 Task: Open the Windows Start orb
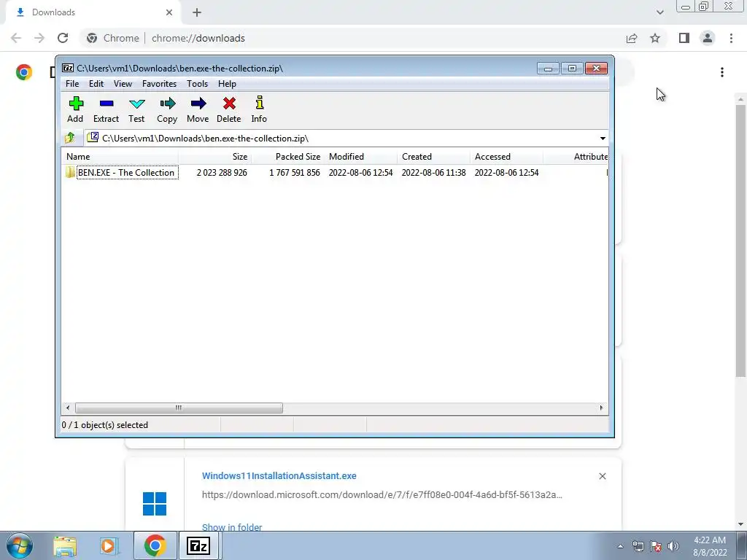pos(19,545)
